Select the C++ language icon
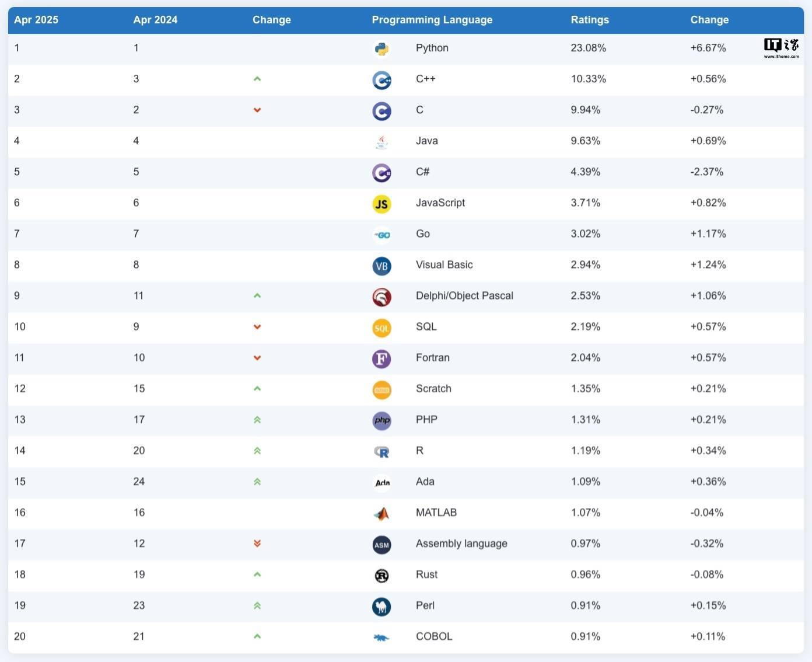The width and height of the screenshot is (812, 662). click(381, 80)
